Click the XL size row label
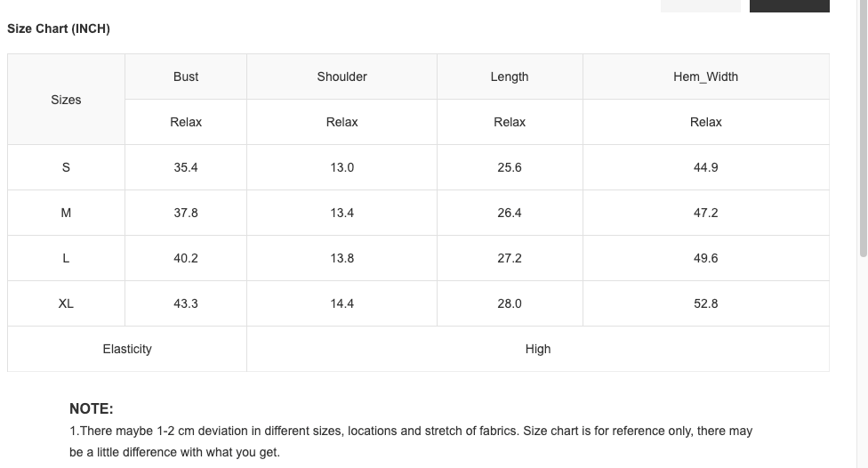Viewport: 868px width, 468px height. 66,303
